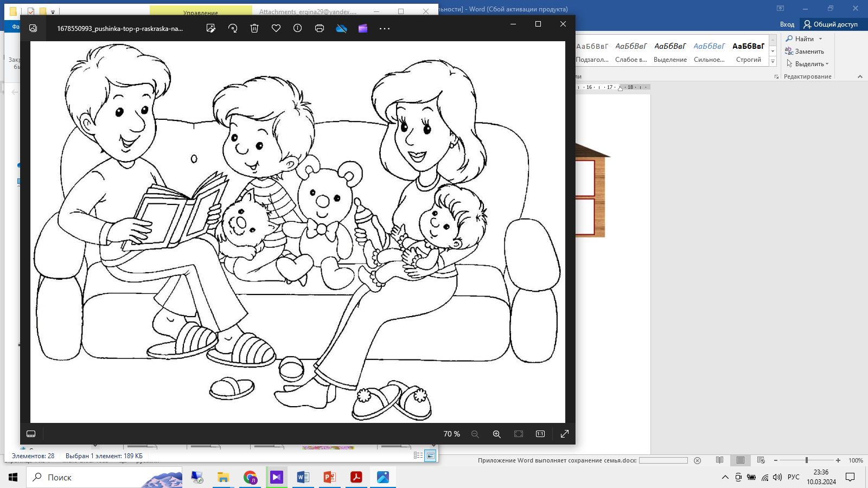Collapse the Word ribbon with the chevron
The image size is (868, 488).
click(860, 76)
